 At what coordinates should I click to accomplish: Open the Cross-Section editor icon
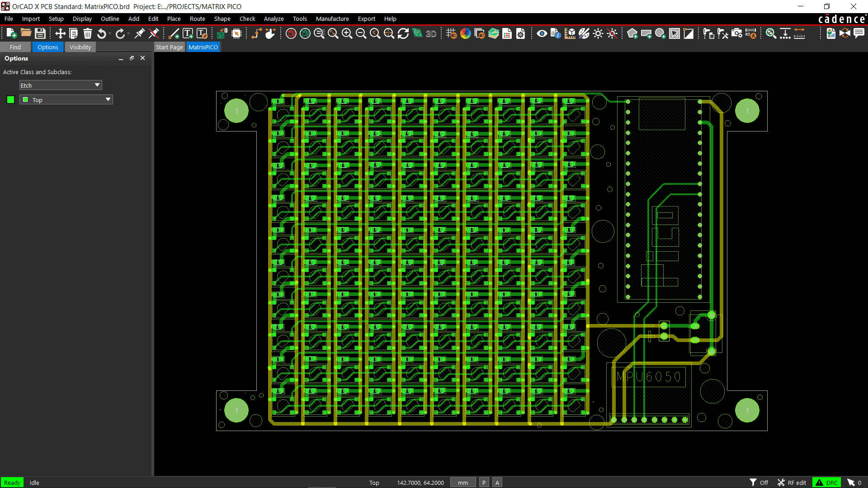click(x=494, y=33)
